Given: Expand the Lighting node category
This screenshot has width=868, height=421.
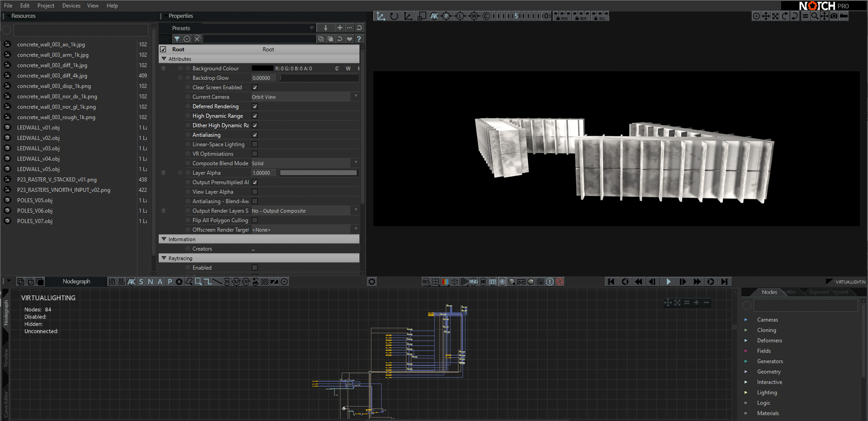Looking at the screenshot, I should tap(746, 392).
